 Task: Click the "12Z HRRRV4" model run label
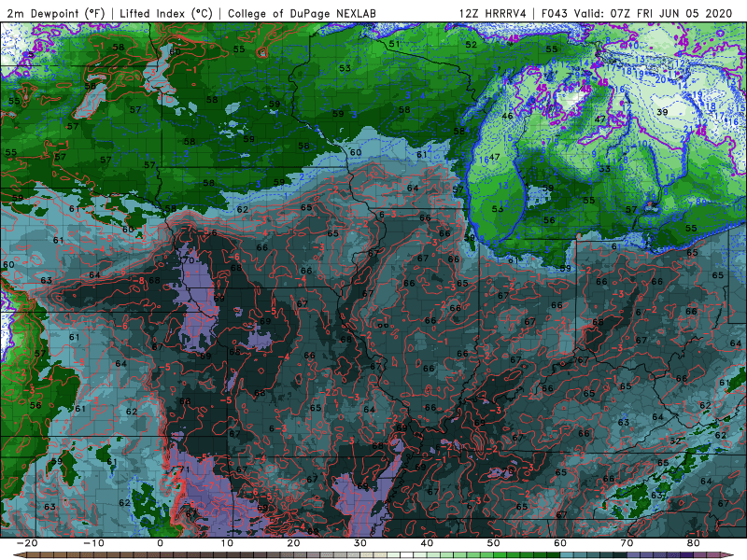(x=493, y=13)
